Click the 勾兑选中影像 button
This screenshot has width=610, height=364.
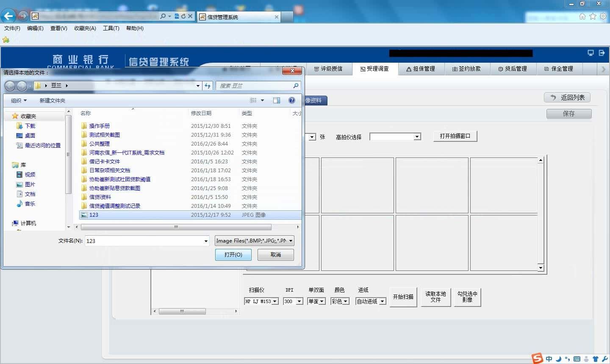tap(467, 297)
